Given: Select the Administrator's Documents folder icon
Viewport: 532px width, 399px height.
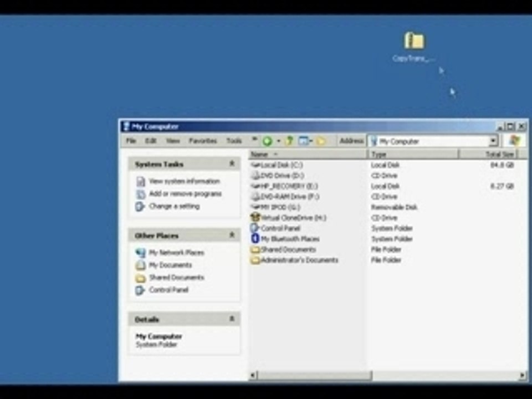Looking at the screenshot, I should (255, 260).
